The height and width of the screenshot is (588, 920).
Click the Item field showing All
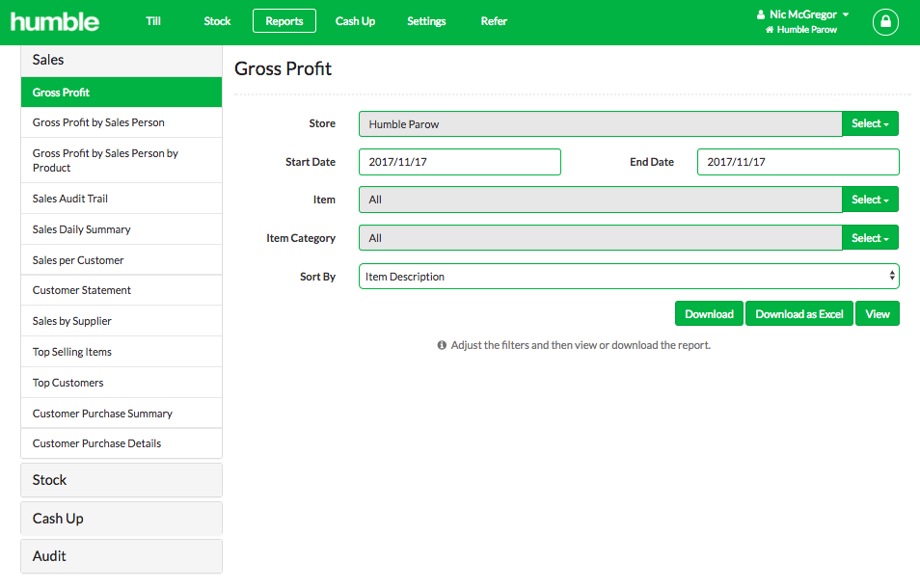pyautogui.click(x=600, y=200)
